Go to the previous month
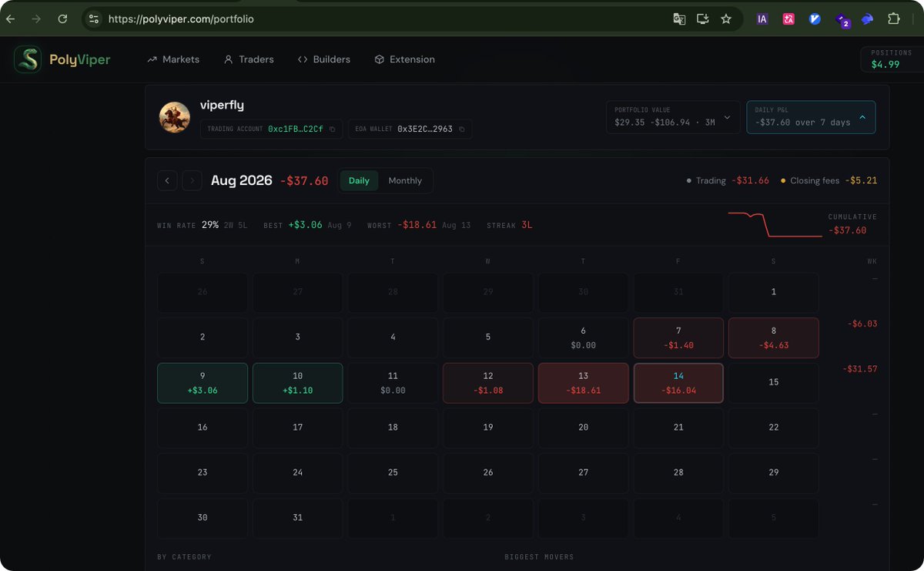This screenshot has height=571, width=924. pos(167,180)
